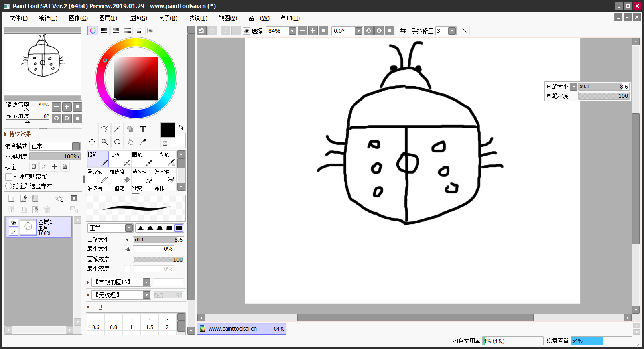
Task: Toggle the swatches panel
Action: (139, 31)
